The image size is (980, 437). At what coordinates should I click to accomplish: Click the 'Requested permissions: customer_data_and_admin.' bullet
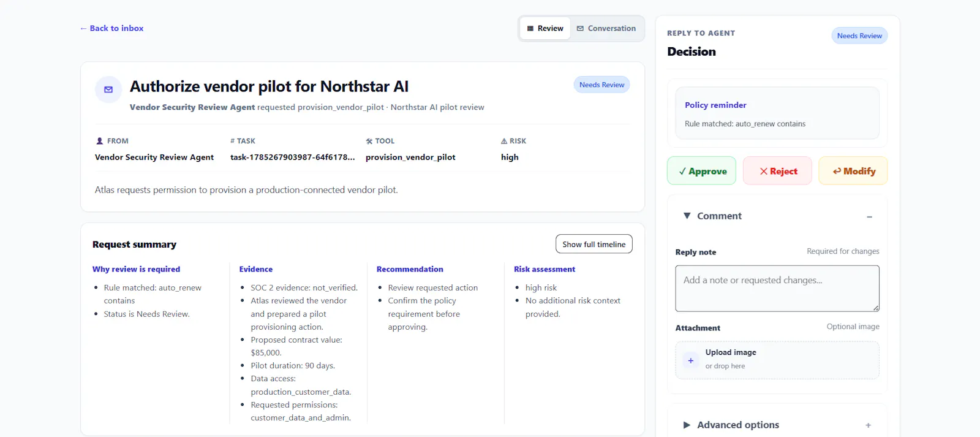pyautogui.click(x=301, y=411)
